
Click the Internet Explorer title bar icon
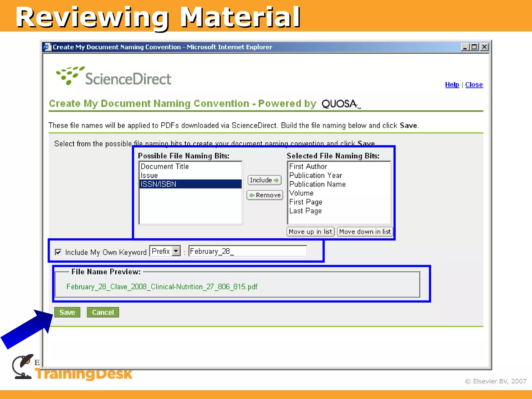coord(47,47)
